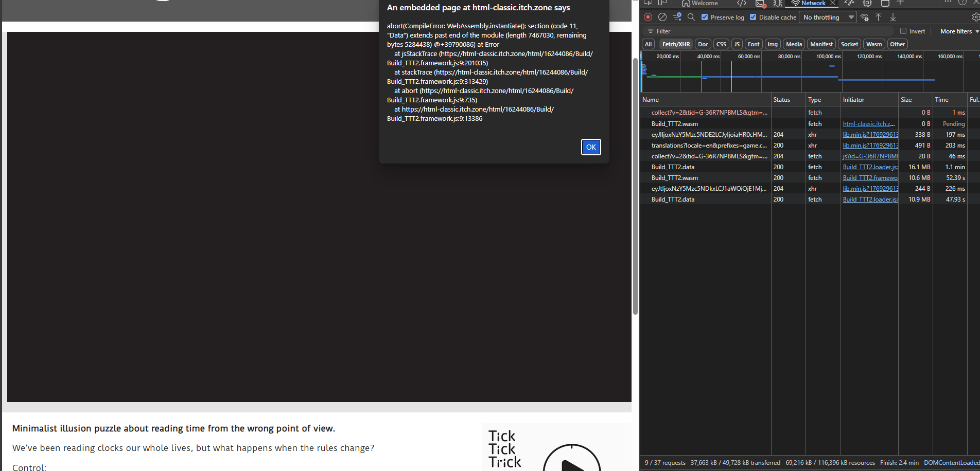
Task: Clear the network log
Action: click(662, 17)
